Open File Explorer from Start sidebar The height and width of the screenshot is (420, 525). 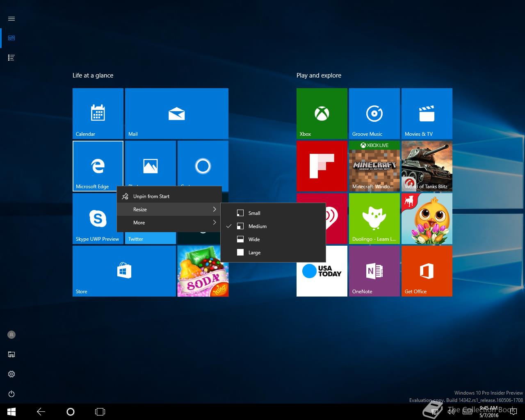[x=11, y=354]
